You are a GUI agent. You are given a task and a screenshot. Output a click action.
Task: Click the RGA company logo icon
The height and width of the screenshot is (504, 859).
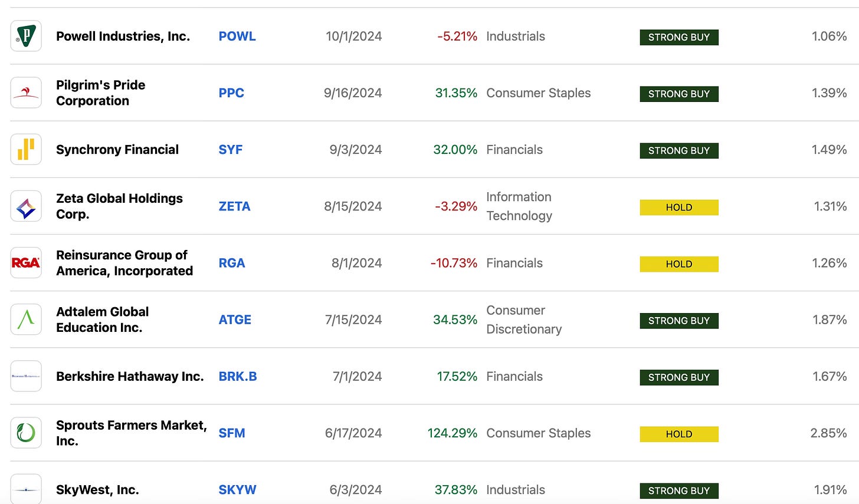[26, 262]
